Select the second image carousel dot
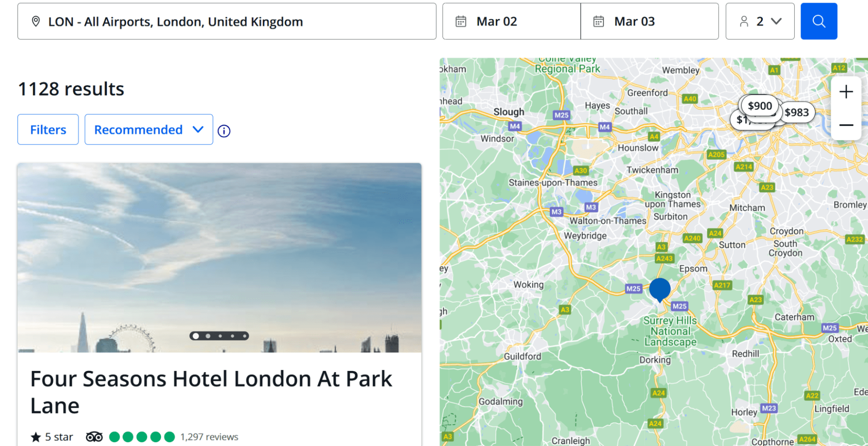The width and height of the screenshot is (868, 446). 208,336
